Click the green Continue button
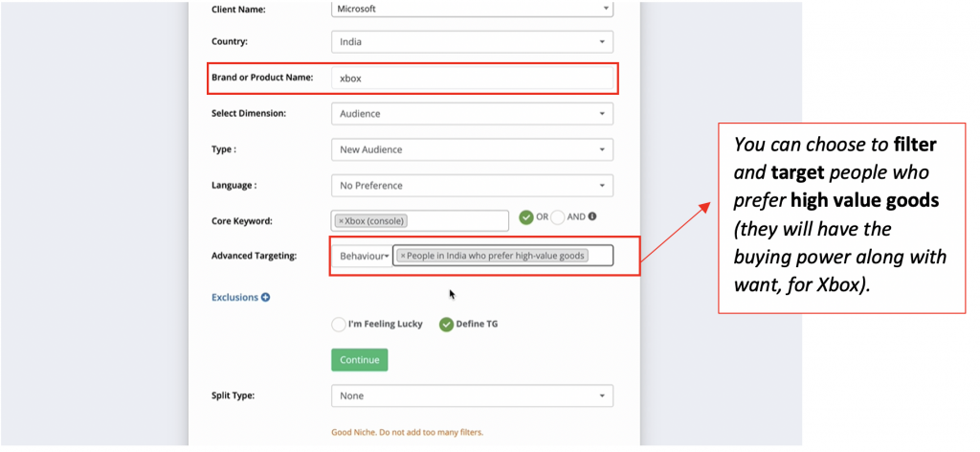 click(360, 359)
